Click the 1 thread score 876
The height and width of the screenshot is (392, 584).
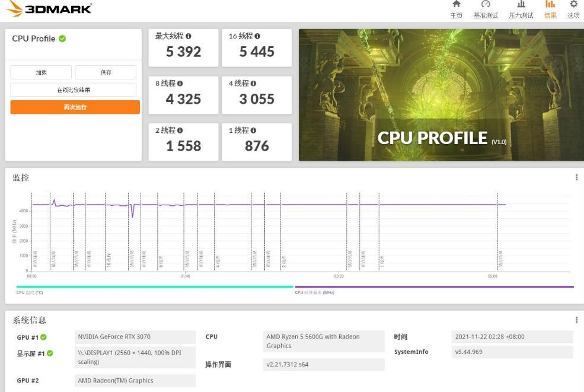(257, 146)
